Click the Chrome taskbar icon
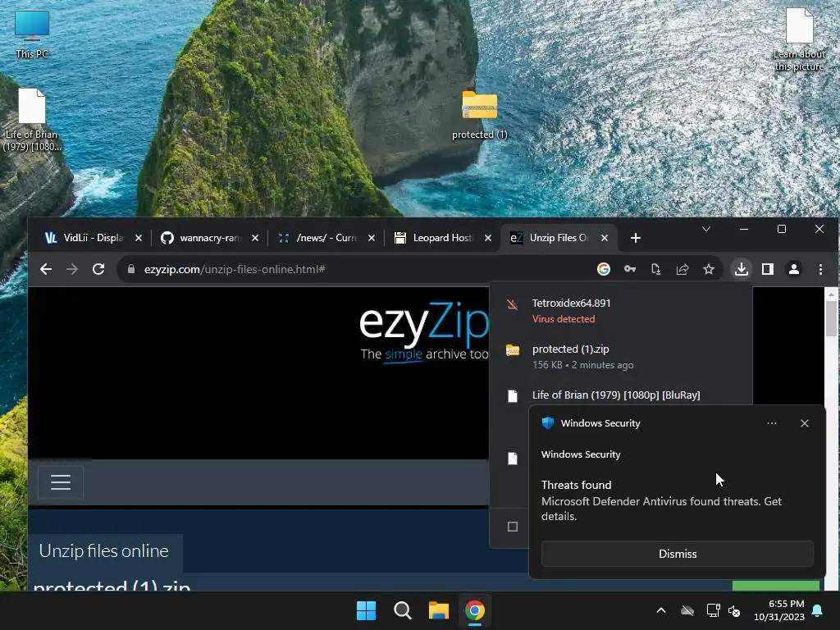Screen dimensions: 840x630 (475, 610)
